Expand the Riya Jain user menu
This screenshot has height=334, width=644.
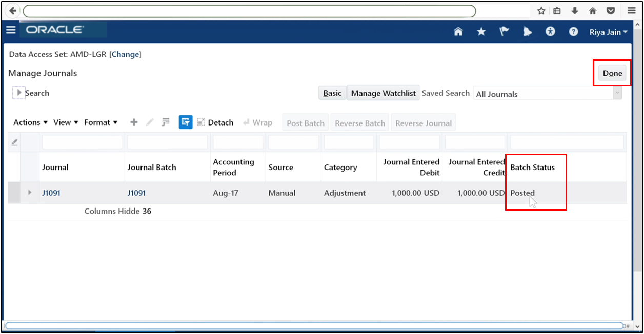pos(608,32)
